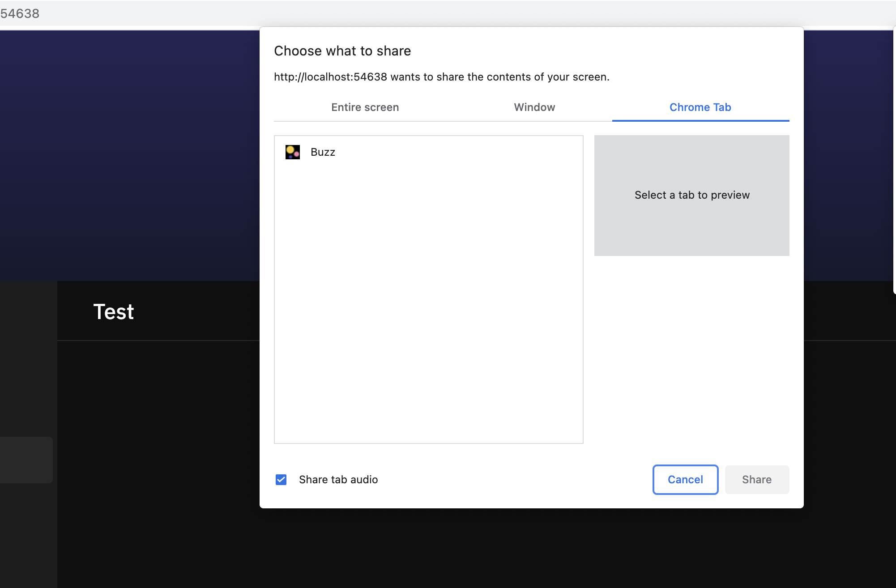
Task: Click the Select a tab to preview placeholder
Action: point(691,195)
